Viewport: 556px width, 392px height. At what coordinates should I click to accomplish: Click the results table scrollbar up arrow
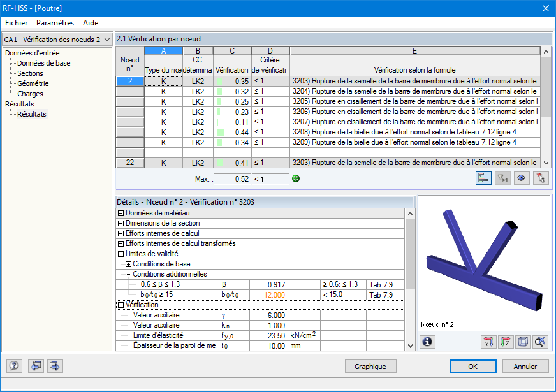point(546,52)
